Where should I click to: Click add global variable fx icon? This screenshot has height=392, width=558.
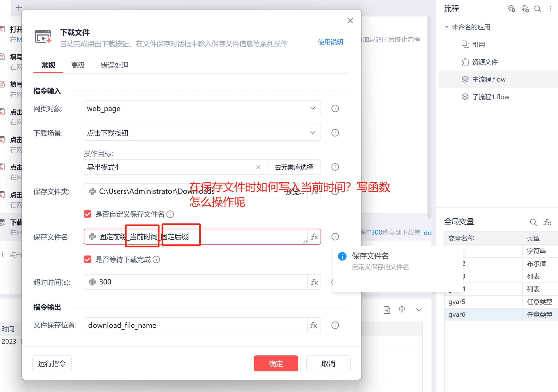pos(547,222)
